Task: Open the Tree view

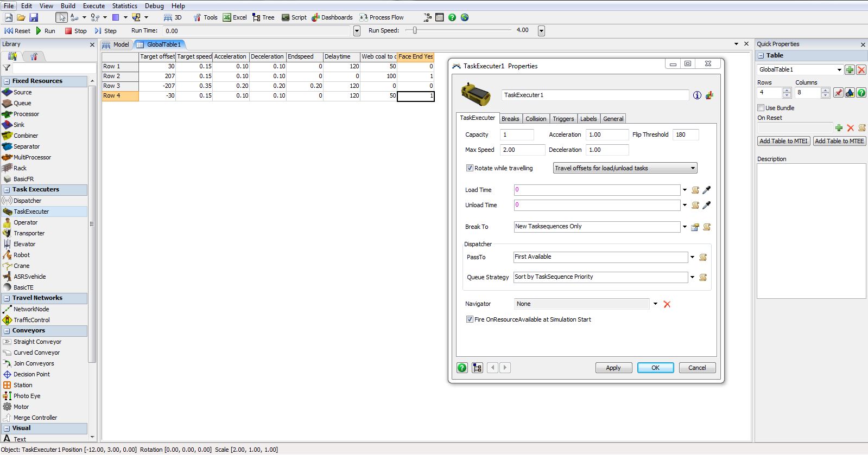Action: (263, 17)
